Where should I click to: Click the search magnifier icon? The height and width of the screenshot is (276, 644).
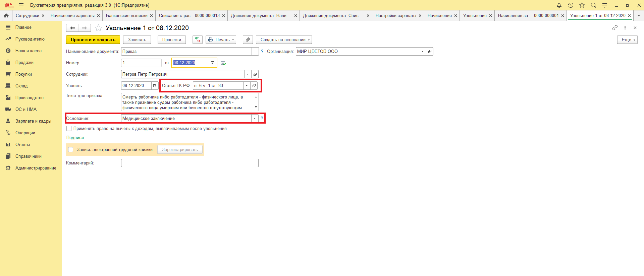pos(593,5)
